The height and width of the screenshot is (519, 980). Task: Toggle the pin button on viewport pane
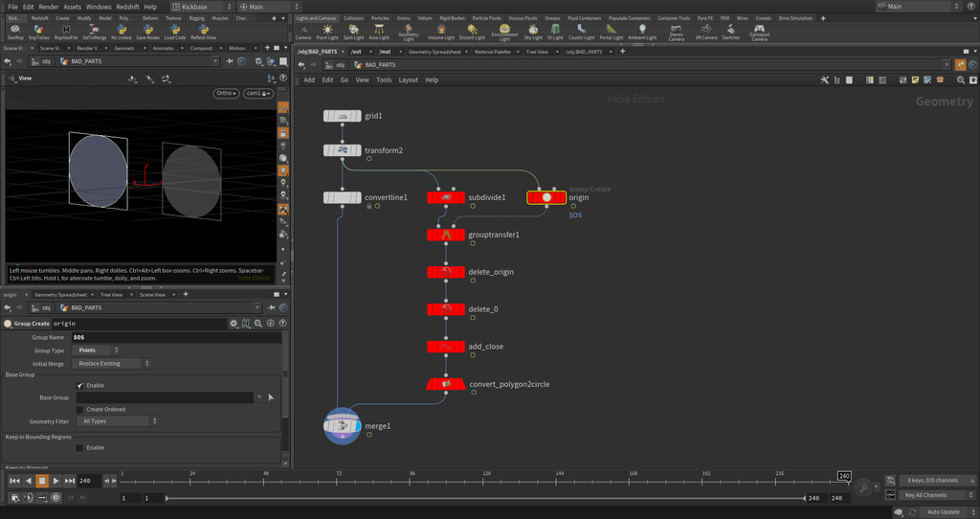pyautogui.click(x=230, y=61)
